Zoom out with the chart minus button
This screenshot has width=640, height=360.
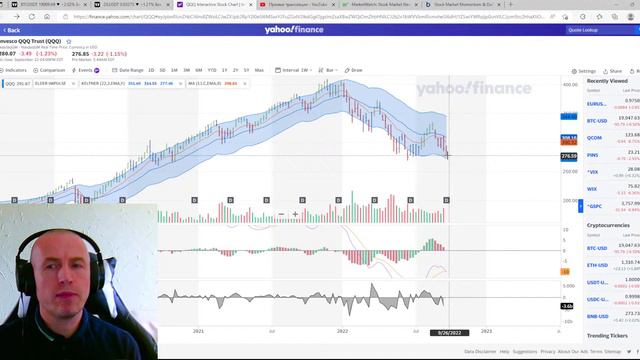[281, 214]
